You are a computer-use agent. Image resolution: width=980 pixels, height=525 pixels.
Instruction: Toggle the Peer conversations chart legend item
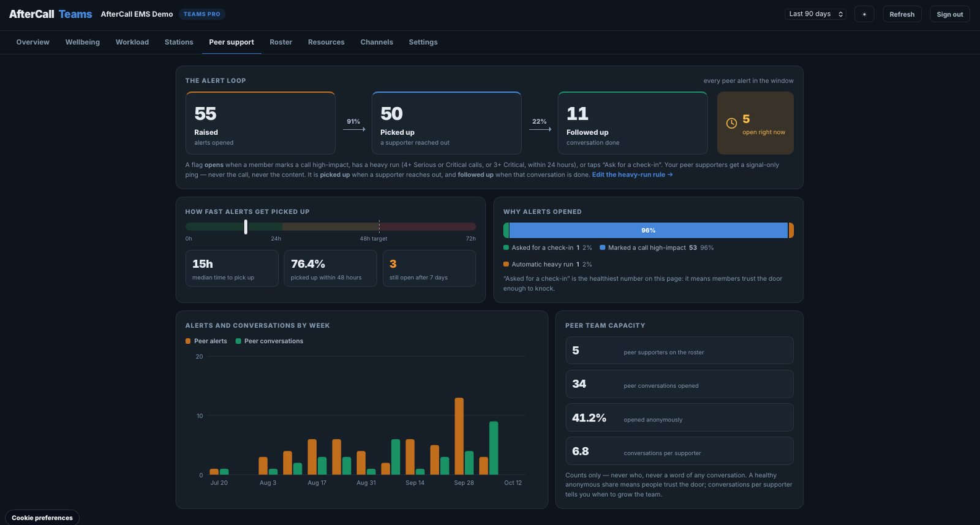(269, 341)
